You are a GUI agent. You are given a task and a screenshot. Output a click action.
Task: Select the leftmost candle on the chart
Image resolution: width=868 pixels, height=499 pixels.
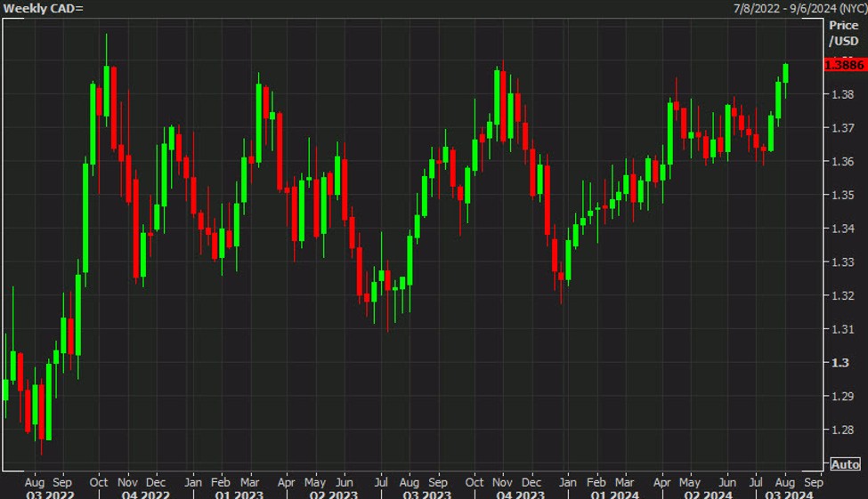(5, 390)
